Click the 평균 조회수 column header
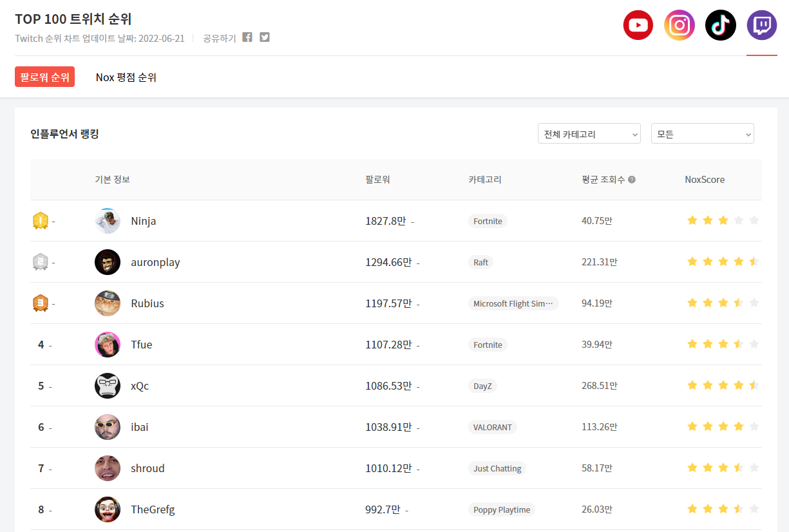Viewport: 789px width, 532px height. click(x=604, y=180)
